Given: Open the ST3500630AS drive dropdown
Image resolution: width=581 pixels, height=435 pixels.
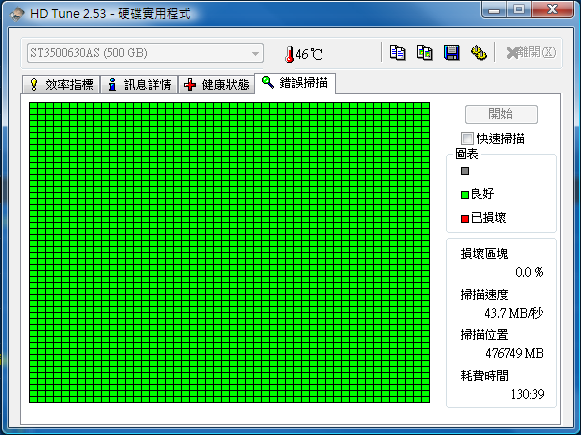Looking at the screenshot, I should pos(145,53).
